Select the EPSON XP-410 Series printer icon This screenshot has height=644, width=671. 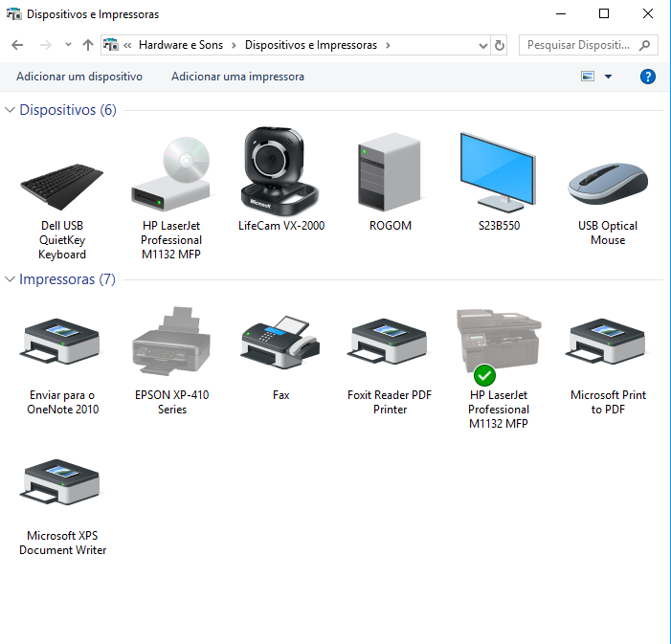tap(171, 341)
